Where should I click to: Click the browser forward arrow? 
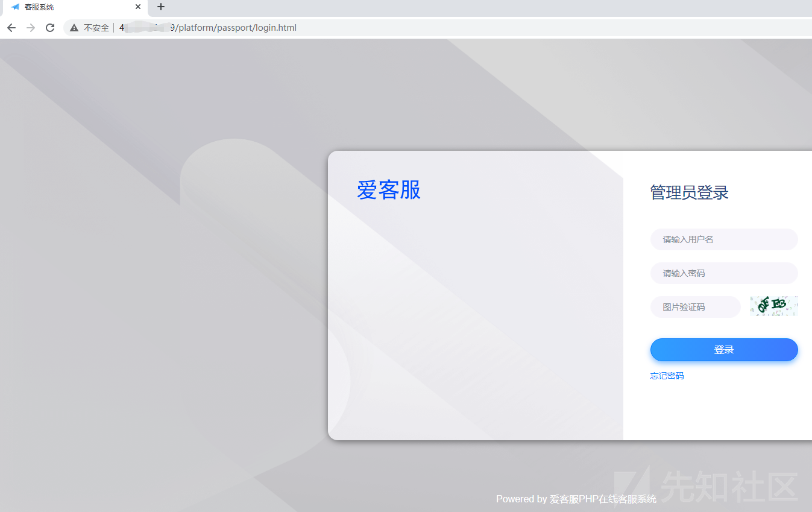point(31,28)
